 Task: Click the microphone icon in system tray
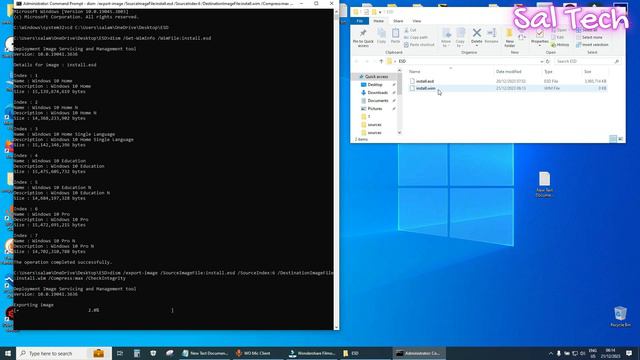tap(558, 353)
